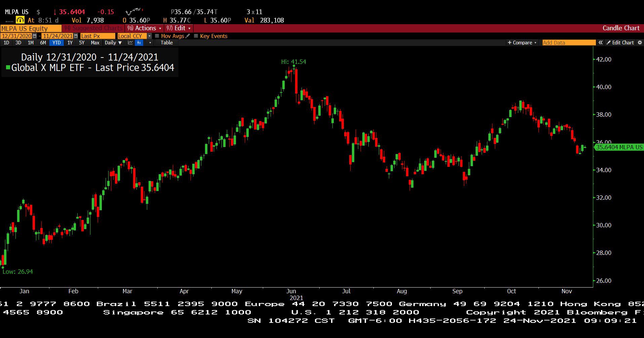Click the chart legend title Daily 12/31/2020 - 11/24/2021

click(x=90, y=57)
